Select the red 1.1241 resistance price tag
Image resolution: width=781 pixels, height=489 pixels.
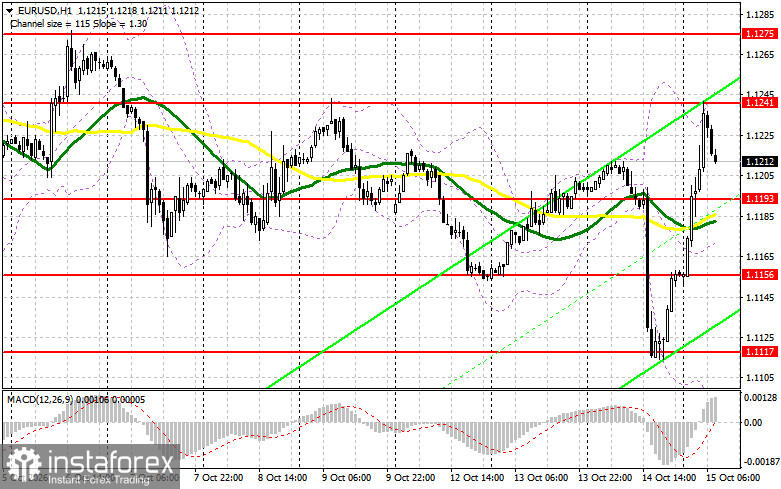coord(759,103)
